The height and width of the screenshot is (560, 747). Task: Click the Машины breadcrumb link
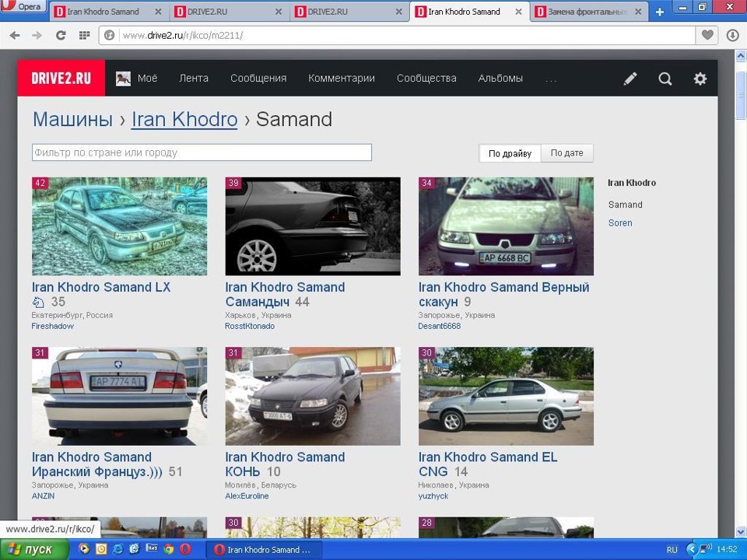pos(72,119)
